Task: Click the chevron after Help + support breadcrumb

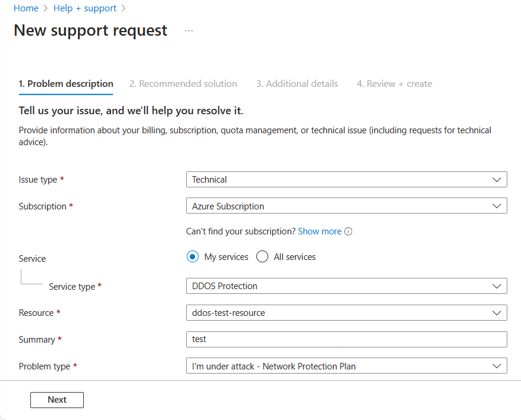Action: 123,8
